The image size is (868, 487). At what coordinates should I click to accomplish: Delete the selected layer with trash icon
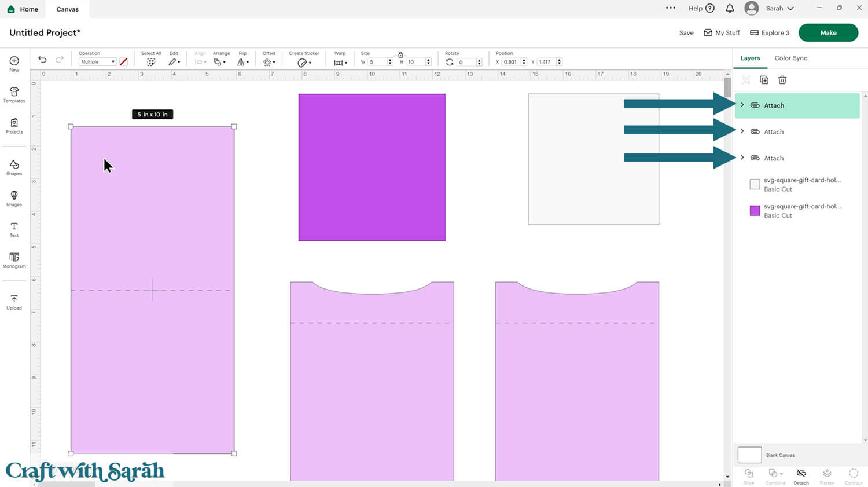[782, 80]
